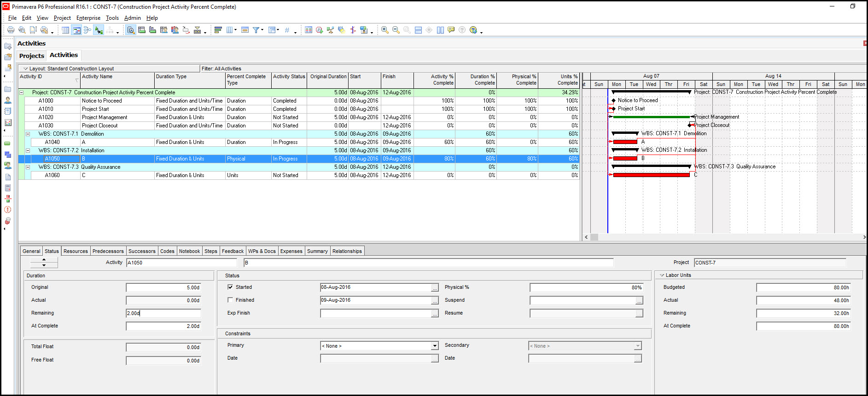Image resolution: width=868 pixels, height=396 pixels.
Task: Switch to the Projects tab
Action: click(x=32, y=56)
